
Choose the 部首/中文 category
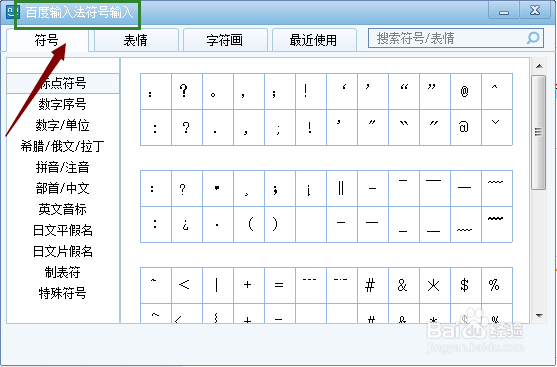click(x=63, y=188)
